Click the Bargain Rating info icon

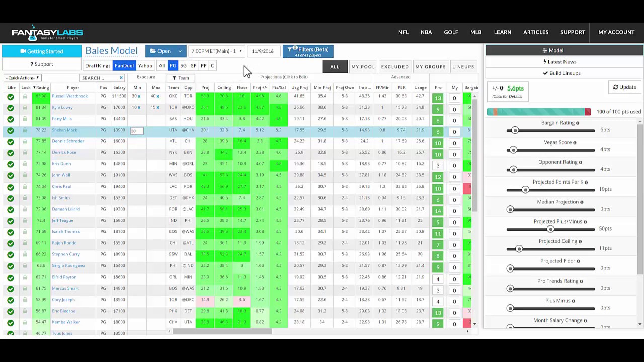[578, 123]
